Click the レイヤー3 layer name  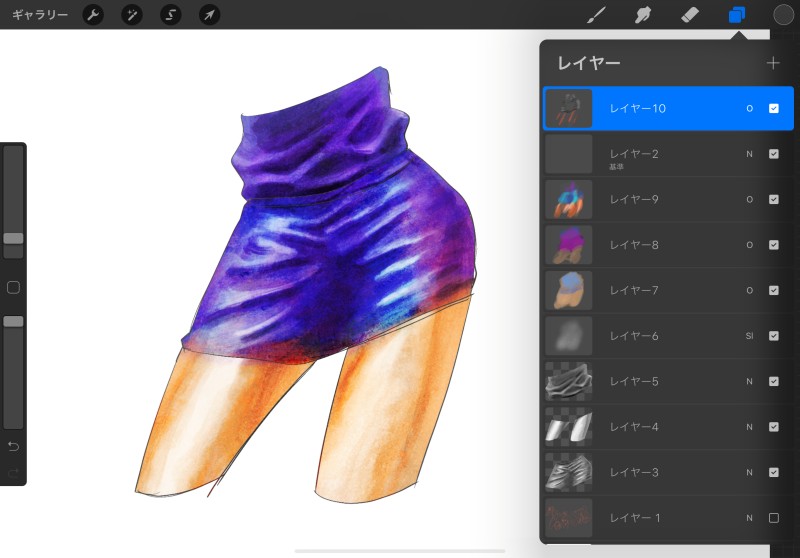(x=634, y=472)
